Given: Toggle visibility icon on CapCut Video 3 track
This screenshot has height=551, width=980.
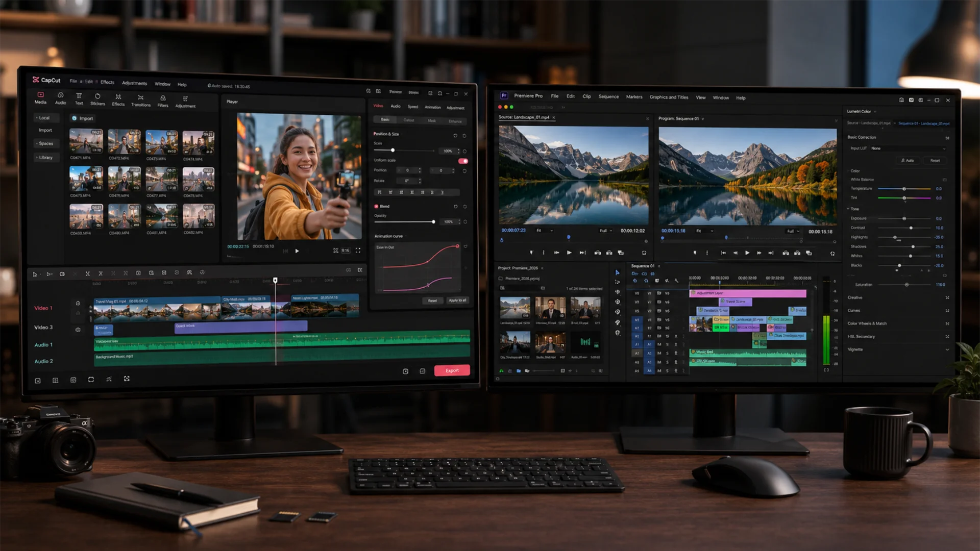Looking at the screenshot, I should 78,330.
